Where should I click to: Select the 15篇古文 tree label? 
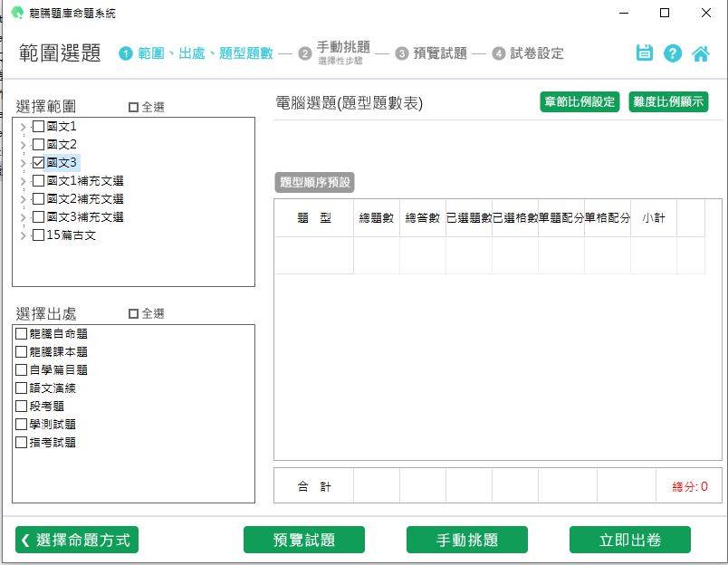tap(71, 235)
